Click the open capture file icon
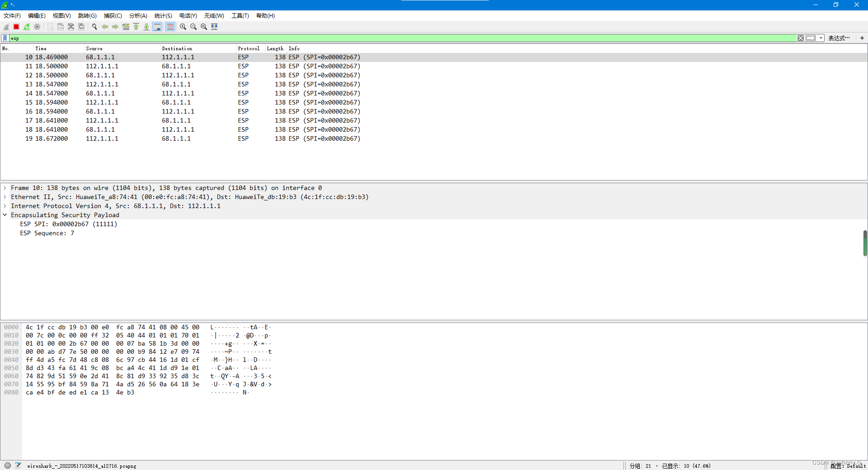The height and width of the screenshot is (470, 868). [50, 27]
